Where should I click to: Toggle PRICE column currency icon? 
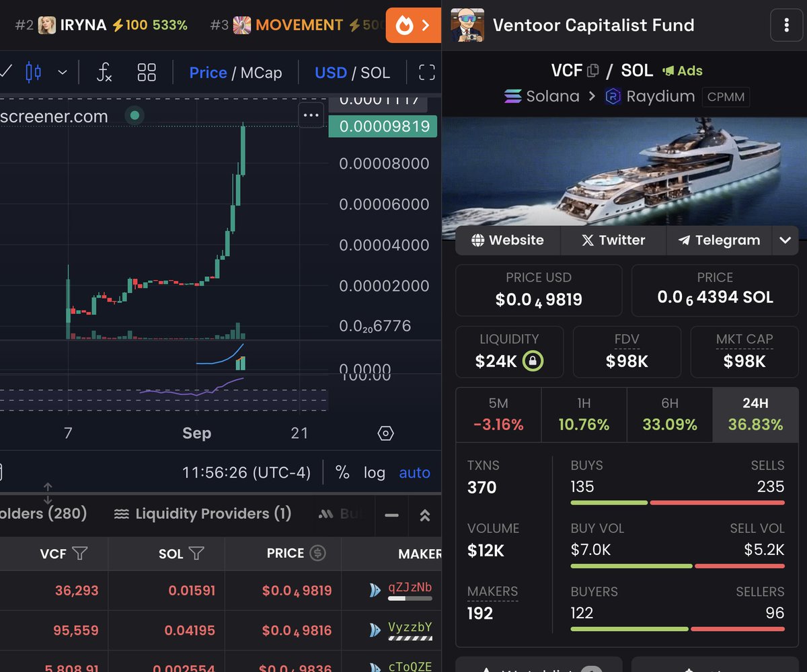click(x=317, y=553)
